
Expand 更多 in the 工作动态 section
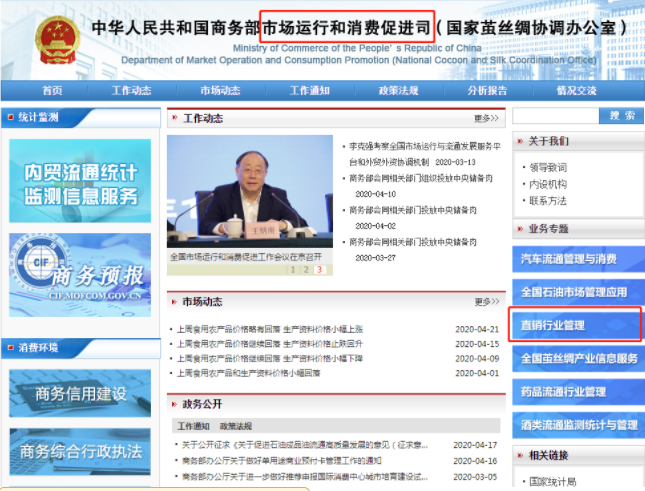[486, 119]
